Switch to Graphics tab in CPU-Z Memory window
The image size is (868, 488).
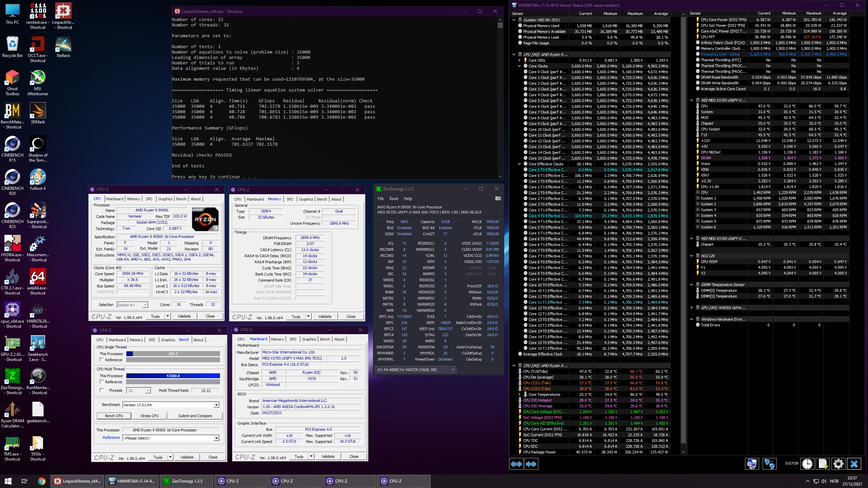click(306, 199)
